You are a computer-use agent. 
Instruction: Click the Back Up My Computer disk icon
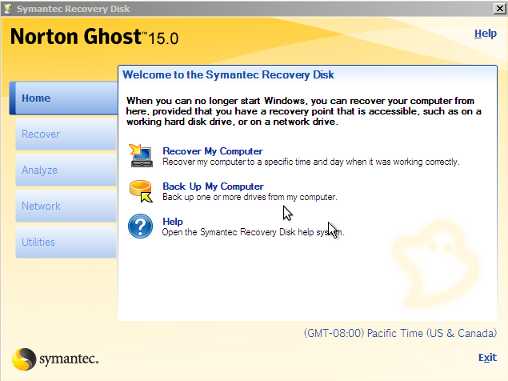pos(141,191)
